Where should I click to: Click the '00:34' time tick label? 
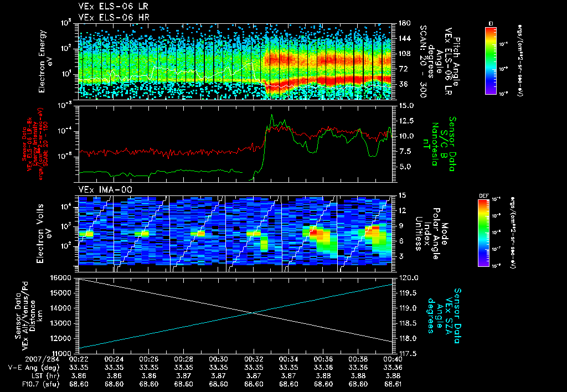[x=288, y=359]
